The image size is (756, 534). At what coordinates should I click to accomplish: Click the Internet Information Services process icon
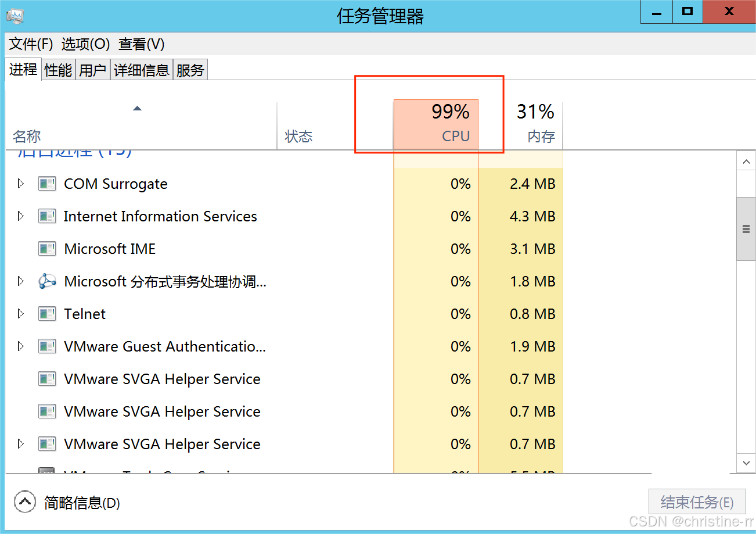click(x=47, y=217)
